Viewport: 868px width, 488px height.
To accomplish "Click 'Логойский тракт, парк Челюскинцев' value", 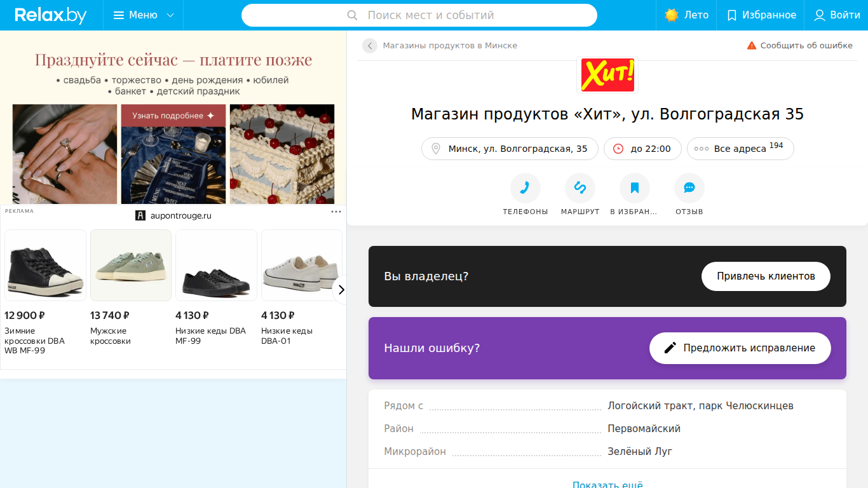I will (x=700, y=406).
